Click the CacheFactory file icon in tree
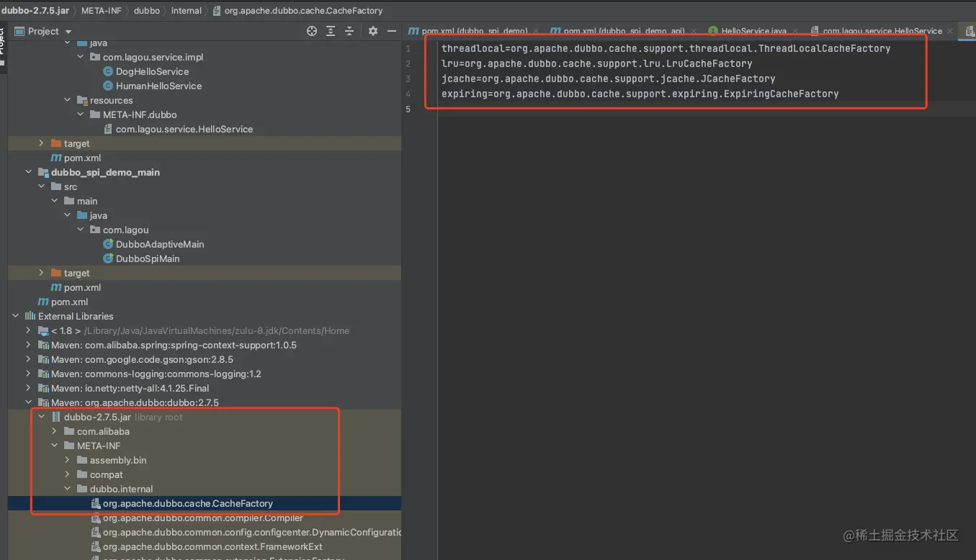 pos(96,503)
